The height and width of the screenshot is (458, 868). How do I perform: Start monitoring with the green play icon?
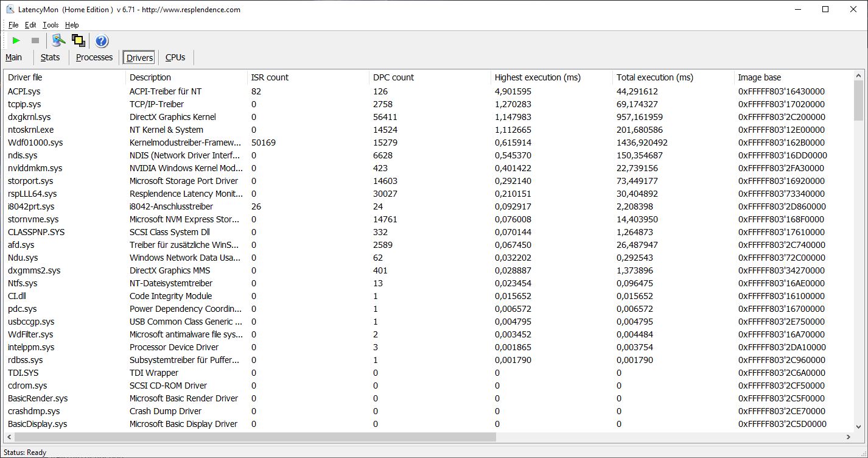(x=16, y=41)
